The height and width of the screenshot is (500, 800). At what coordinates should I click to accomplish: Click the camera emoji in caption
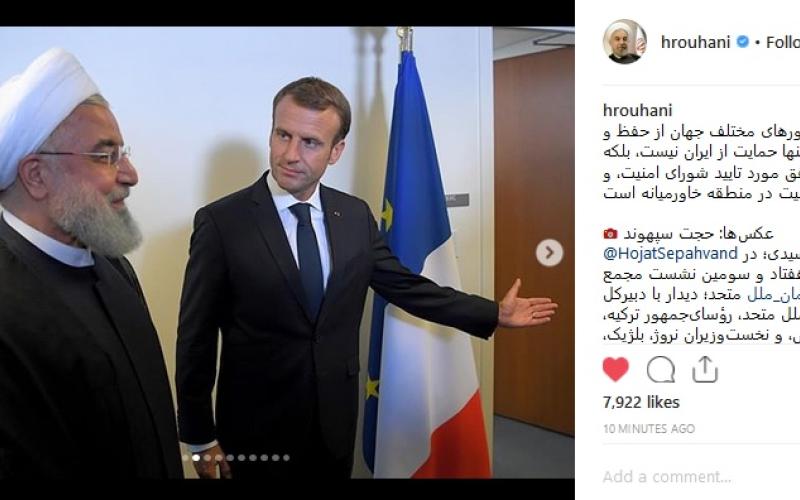(x=610, y=234)
